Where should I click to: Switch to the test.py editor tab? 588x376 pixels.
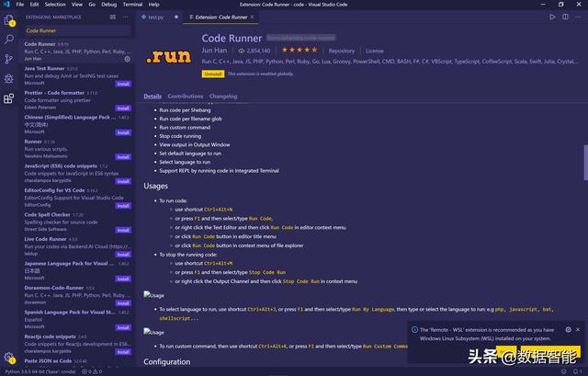pos(155,17)
